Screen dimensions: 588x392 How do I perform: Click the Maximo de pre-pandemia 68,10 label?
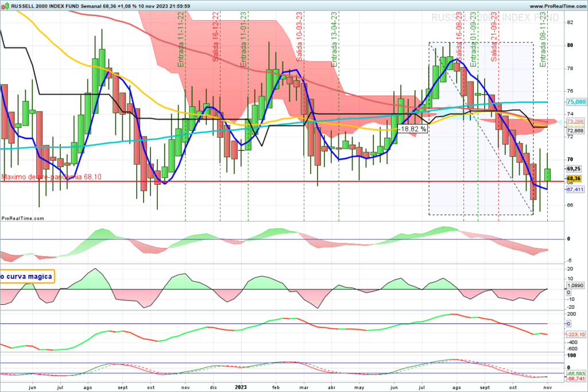pos(51,177)
